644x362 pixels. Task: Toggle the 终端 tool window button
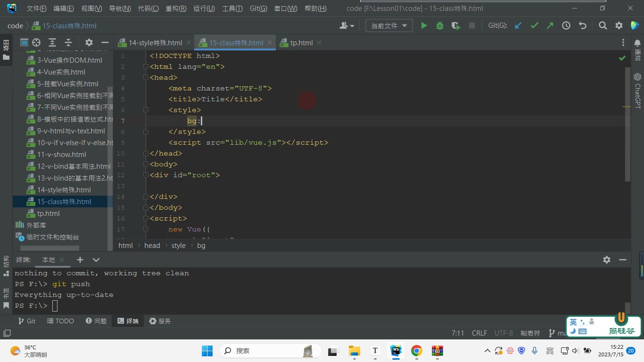(x=128, y=321)
